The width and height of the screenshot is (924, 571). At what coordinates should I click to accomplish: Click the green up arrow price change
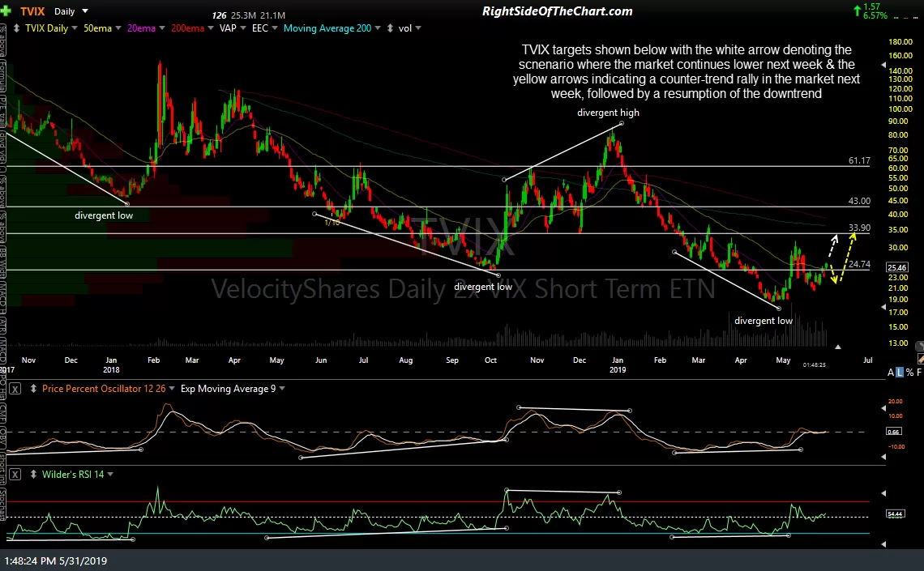[x=856, y=11]
